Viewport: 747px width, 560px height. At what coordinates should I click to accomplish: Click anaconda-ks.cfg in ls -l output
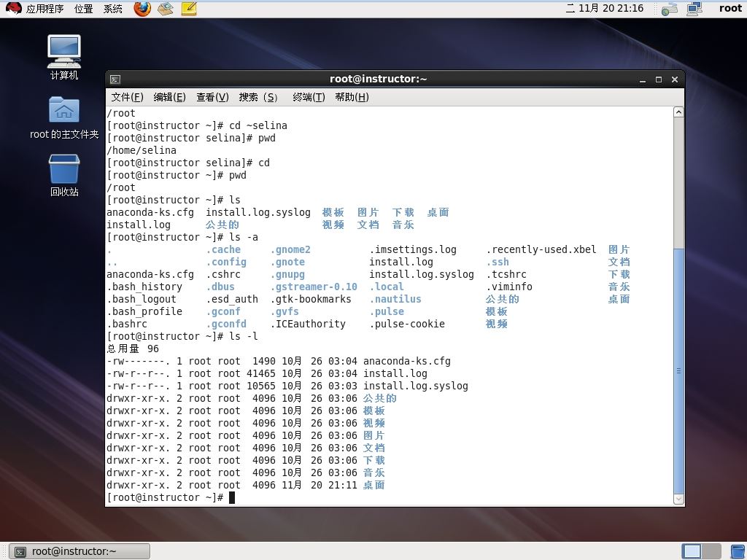pyautogui.click(x=407, y=361)
